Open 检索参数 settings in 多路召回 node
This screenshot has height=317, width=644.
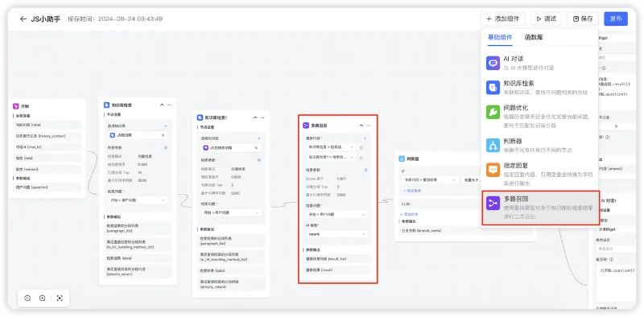click(365, 170)
